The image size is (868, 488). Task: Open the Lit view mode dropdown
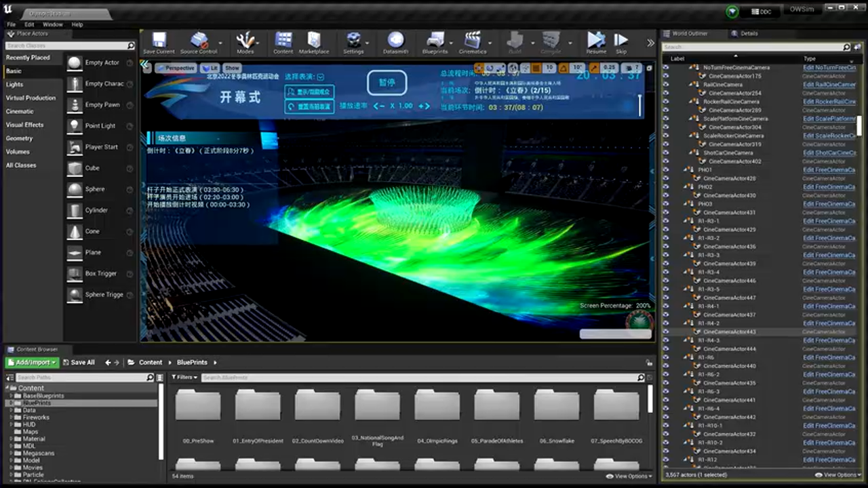[212, 68]
